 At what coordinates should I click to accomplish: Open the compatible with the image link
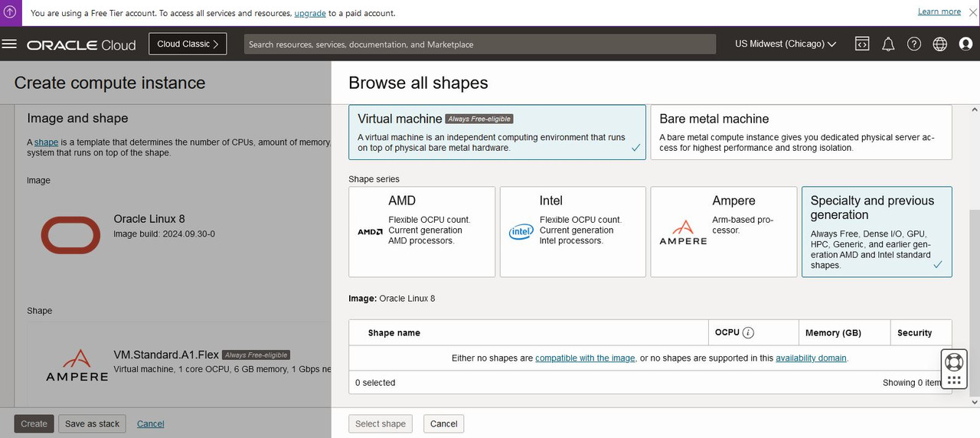[585, 358]
